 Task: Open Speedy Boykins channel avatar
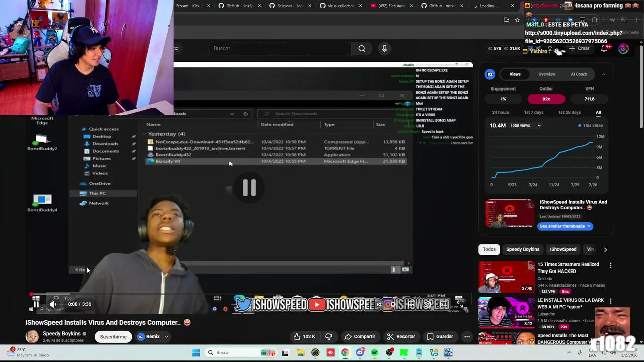click(x=32, y=336)
